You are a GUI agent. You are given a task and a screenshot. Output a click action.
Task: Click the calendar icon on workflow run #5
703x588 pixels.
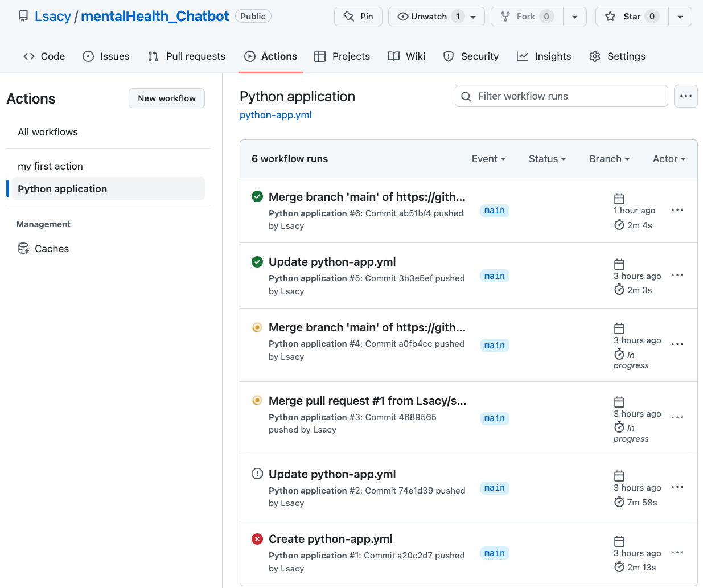(x=619, y=264)
